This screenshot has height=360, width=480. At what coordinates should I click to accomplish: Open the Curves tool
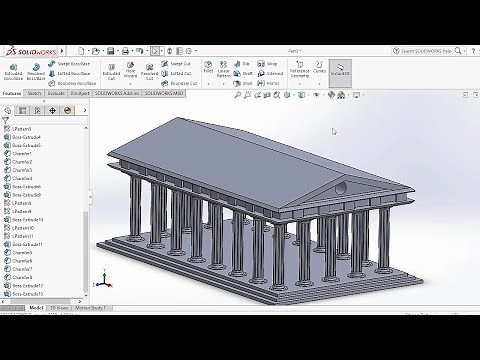(319, 67)
